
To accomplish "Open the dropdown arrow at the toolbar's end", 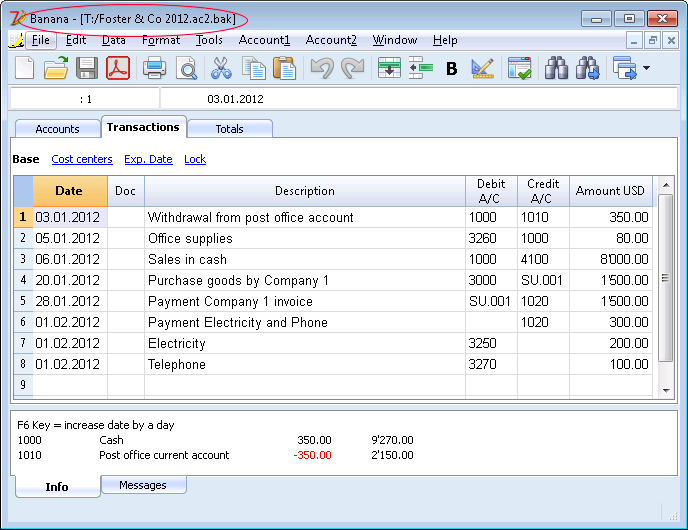I will (646, 68).
